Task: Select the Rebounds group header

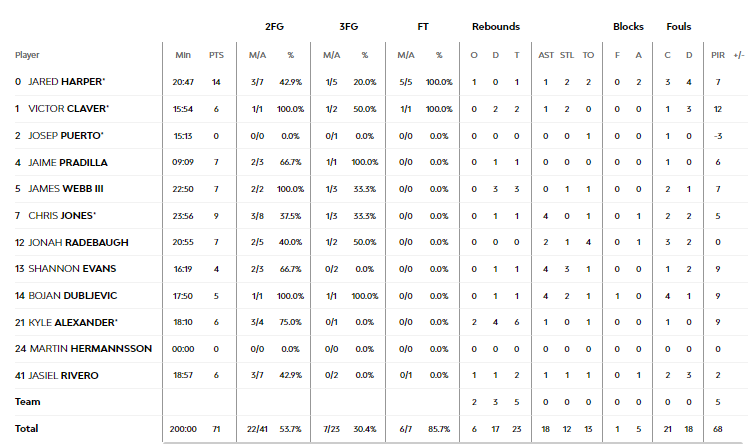Action: 496,27
